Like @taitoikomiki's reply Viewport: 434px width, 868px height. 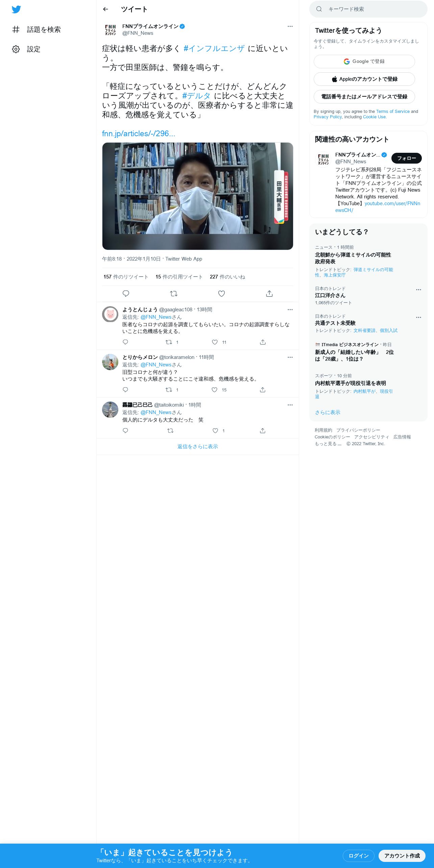point(215,431)
